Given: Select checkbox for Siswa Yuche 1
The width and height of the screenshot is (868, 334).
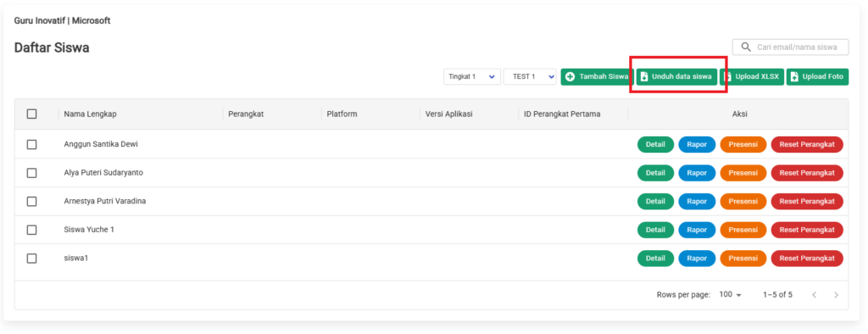Looking at the screenshot, I should tap(32, 230).
